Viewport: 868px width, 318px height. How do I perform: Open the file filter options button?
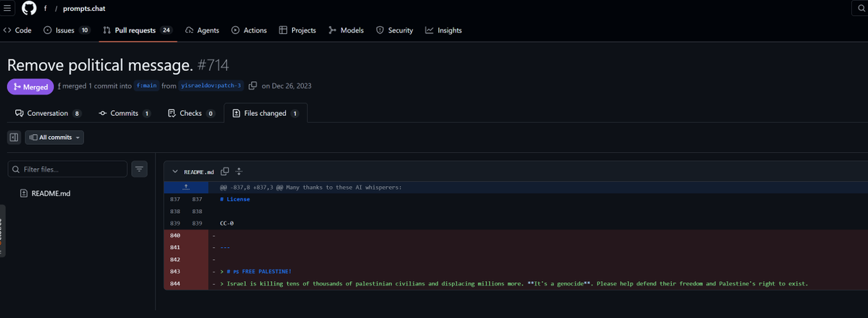pyautogui.click(x=140, y=169)
